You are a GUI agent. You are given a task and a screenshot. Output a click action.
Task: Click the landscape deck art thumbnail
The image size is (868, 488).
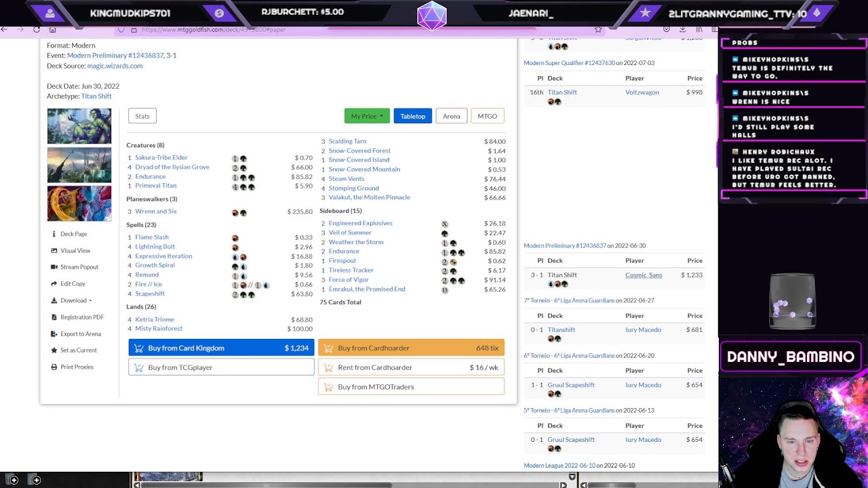click(79, 165)
